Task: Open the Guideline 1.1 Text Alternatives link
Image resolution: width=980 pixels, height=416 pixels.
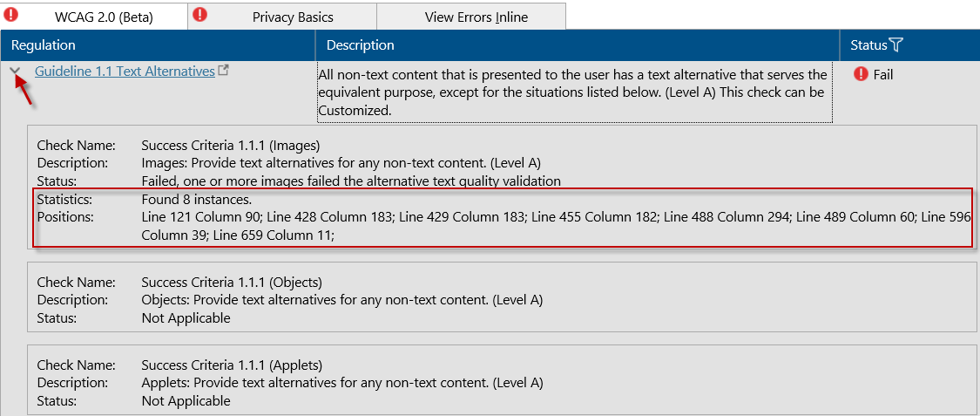Action: tap(125, 72)
